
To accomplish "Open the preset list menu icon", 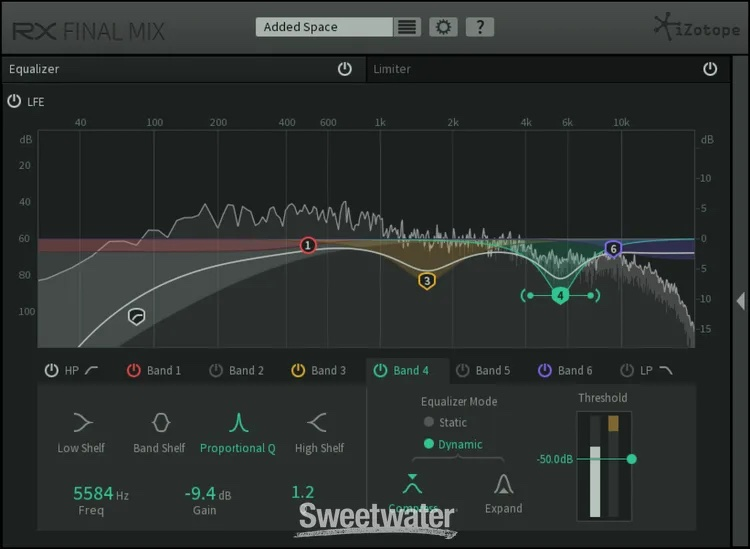I will tap(407, 27).
